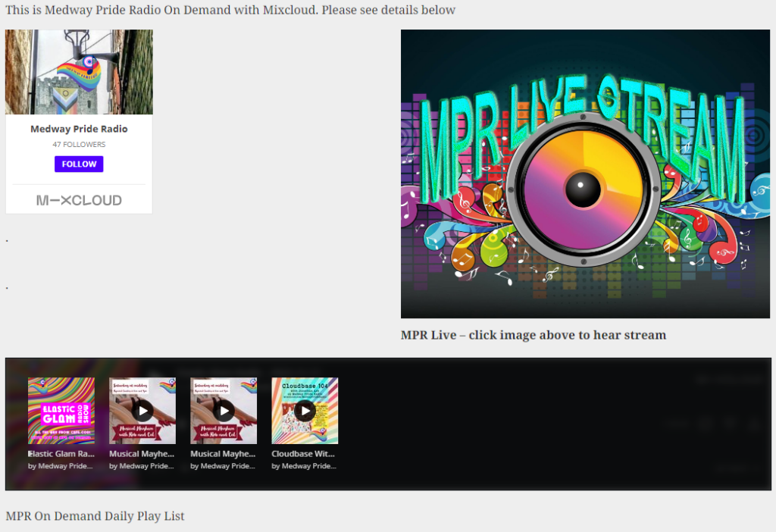
Task: Open second Musical Mayhe... title link
Action: coord(224,454)
